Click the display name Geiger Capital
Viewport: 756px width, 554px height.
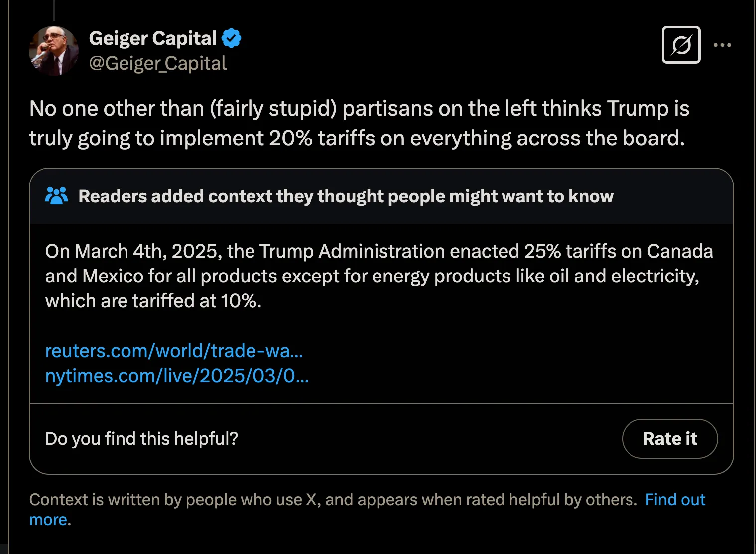[x=153, y=37]
